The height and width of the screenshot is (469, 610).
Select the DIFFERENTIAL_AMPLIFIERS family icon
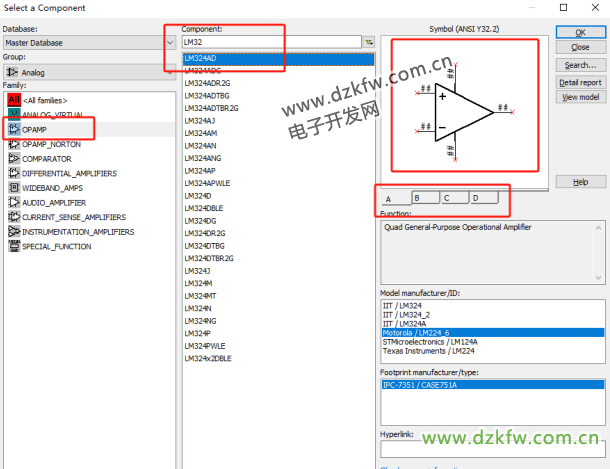(x=14, y=173)
